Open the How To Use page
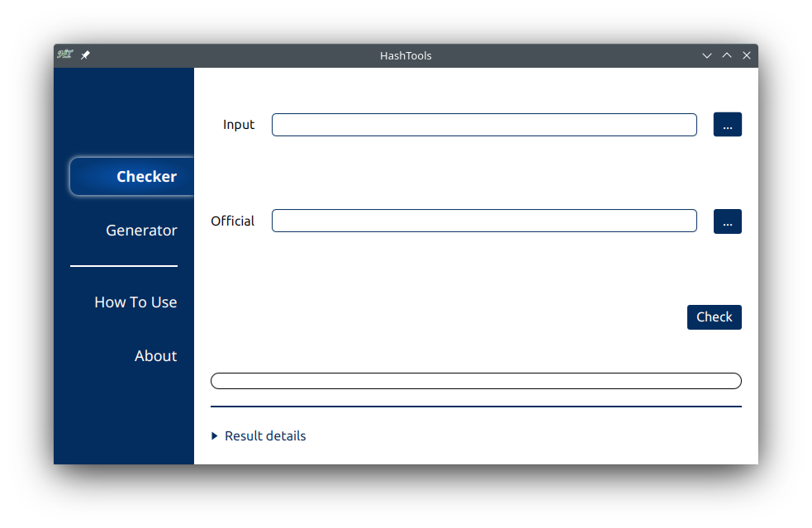Image resolution: width=812 pixels, height=528 pixels. click(x=135, y=302)
